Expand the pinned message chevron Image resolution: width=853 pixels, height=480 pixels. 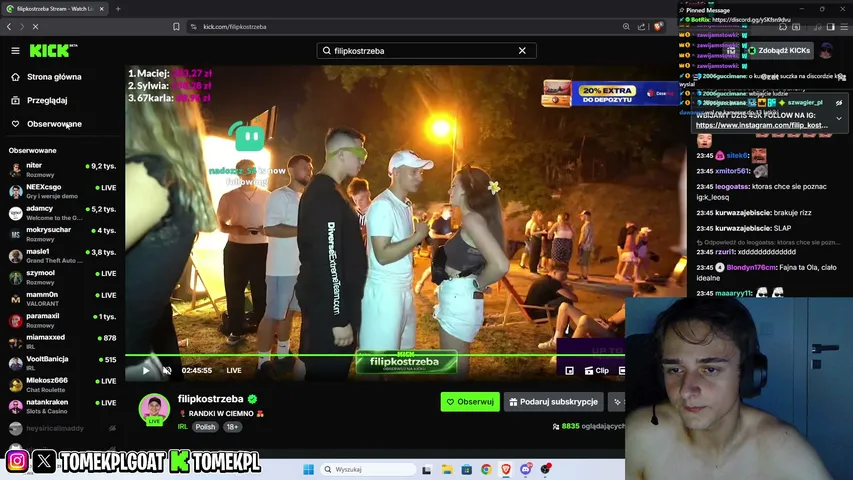click(x=839, y=118)
